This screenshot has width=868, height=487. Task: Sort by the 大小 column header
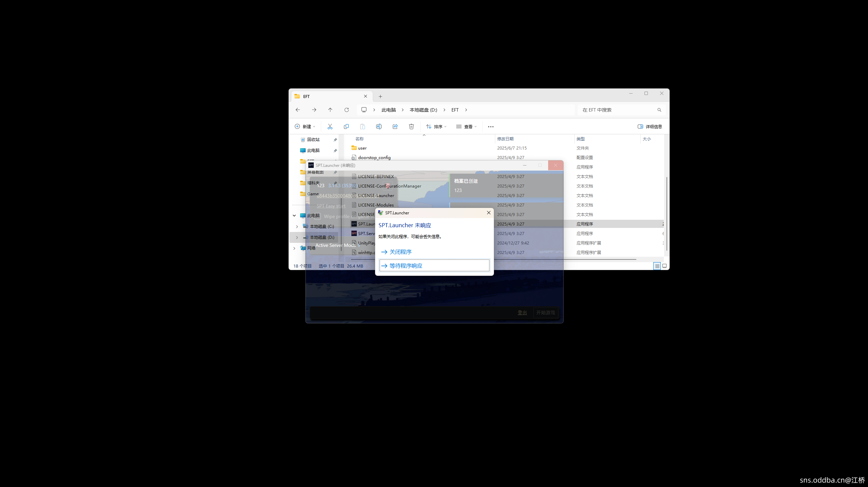[x=647, y=139]
